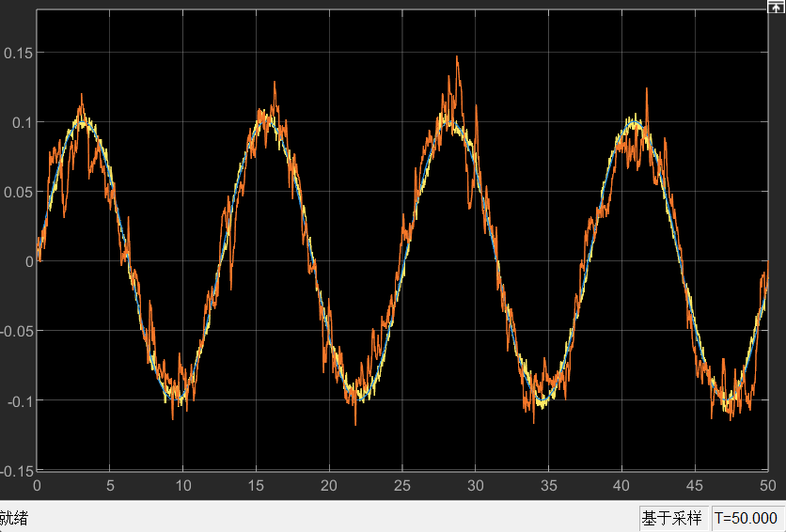The height and width of the screenshot is (532, 786).
Task: Click the -0.1 y-axis tick label
Action: point(20,400)
